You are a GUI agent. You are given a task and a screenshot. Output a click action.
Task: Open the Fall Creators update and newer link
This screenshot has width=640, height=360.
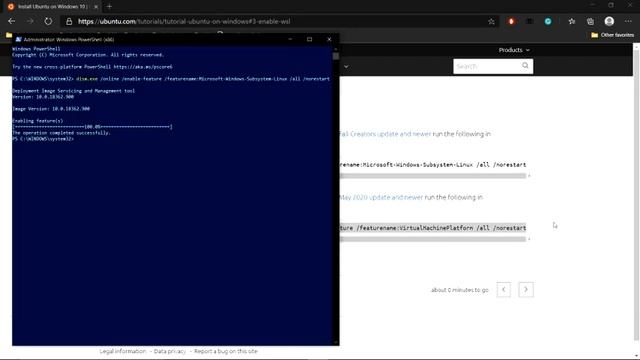(385, 134)
